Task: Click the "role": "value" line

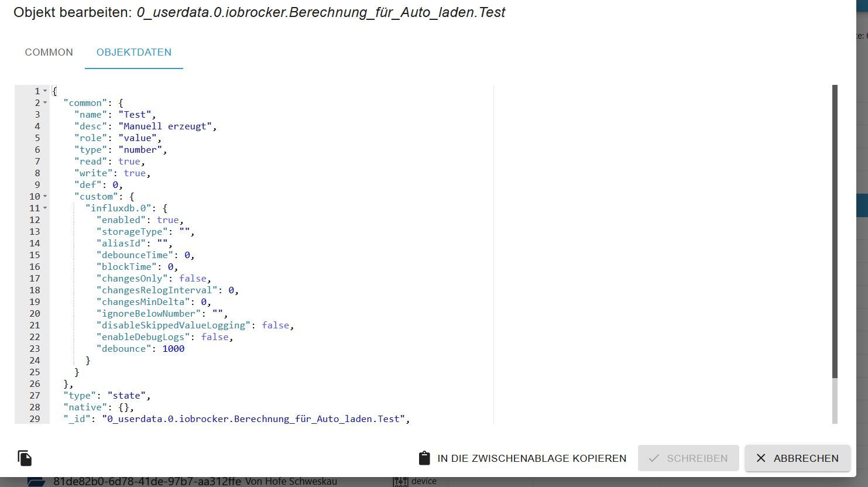Action: 118,138
